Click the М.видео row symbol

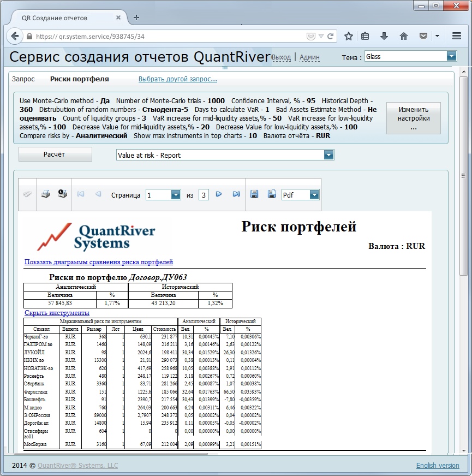(33, 407)
